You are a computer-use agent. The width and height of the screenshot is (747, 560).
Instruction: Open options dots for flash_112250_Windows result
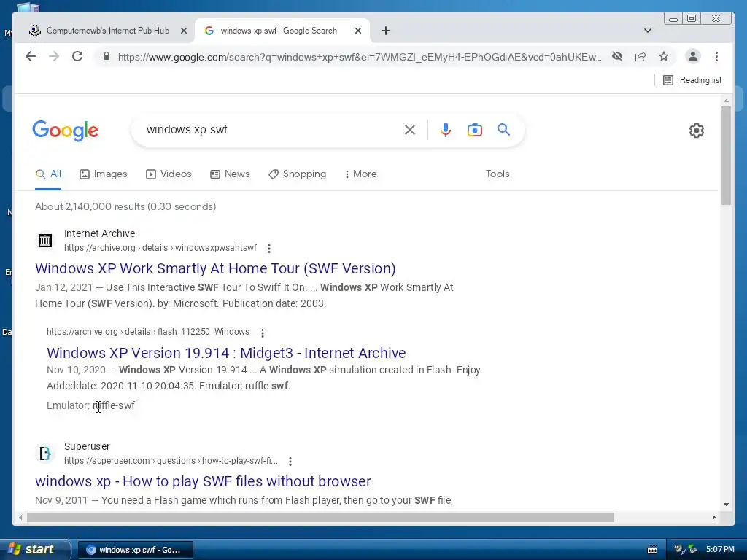pyautogui.click(x=263, y=332)
